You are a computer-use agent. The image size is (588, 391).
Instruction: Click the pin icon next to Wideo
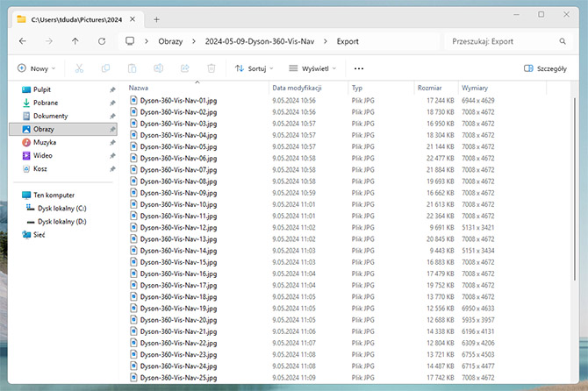pos(112,155)
